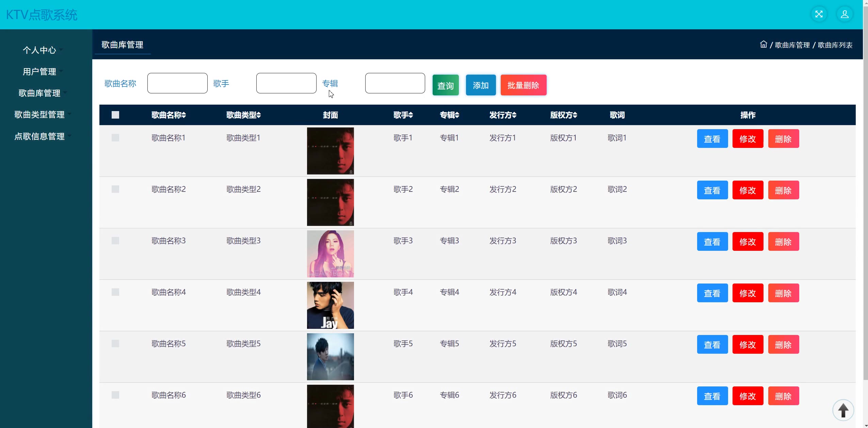The width and height of the screenshot is (868, 428).
Task: Check the row checkbox for 歌曲名称2
Action: tap(115, 189)
